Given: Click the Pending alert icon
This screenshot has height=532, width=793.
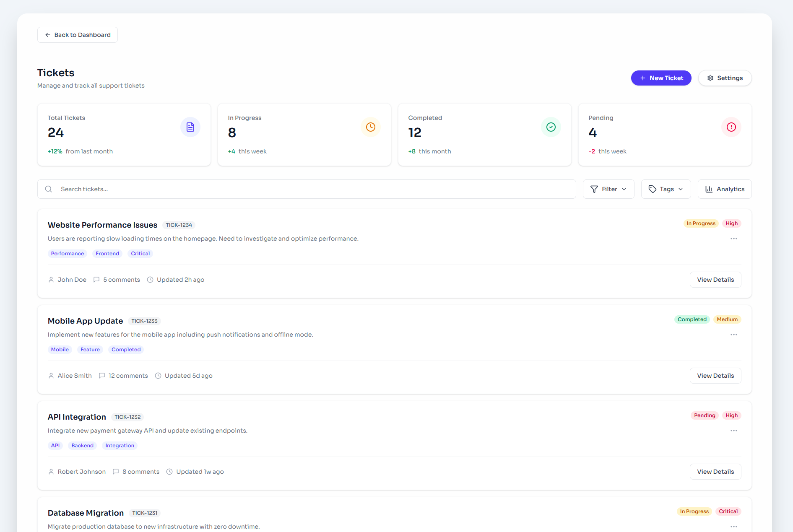Looking at the screenshot, I should coord(731,127).
